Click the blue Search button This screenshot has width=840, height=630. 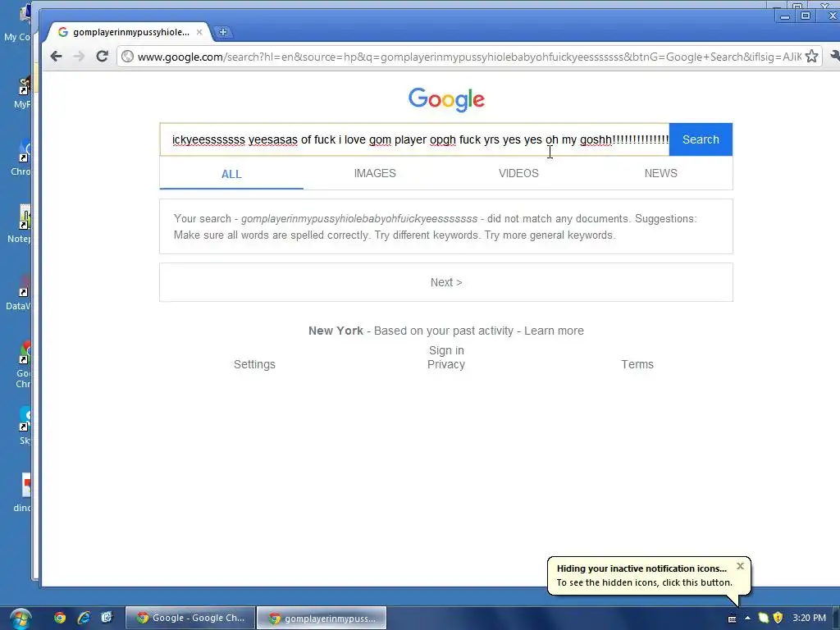click(x=701, y=139)
